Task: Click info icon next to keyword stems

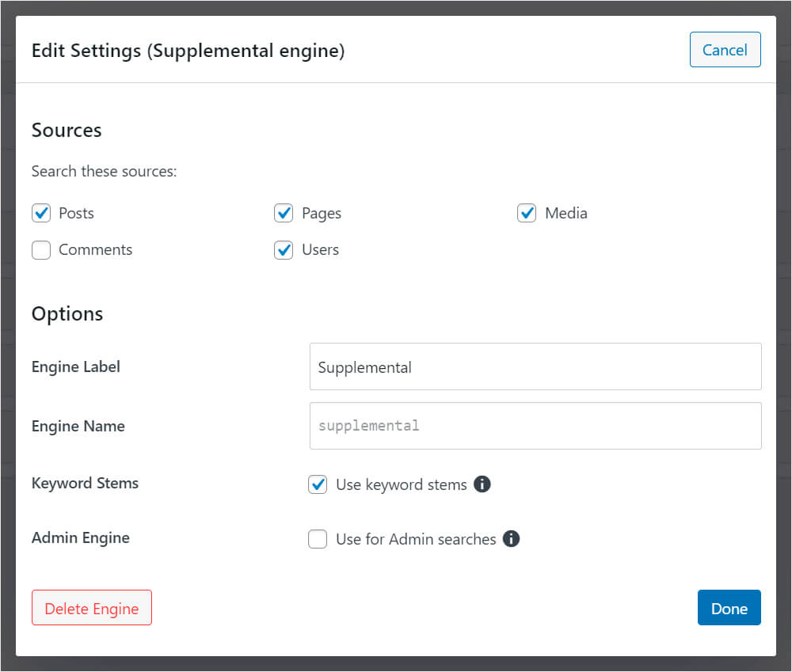Action: click(x=482, y=484)
